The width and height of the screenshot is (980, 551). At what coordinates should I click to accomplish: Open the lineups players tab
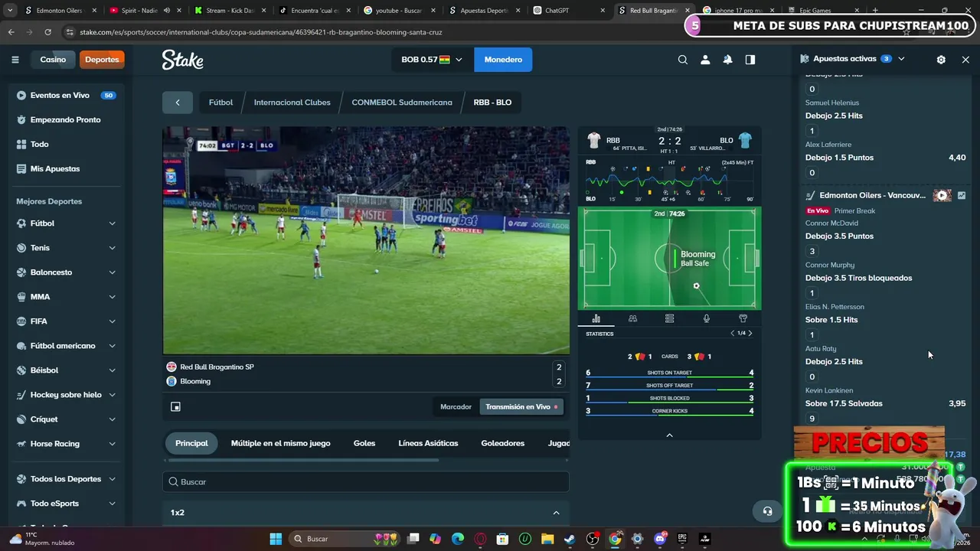point(632,318)
